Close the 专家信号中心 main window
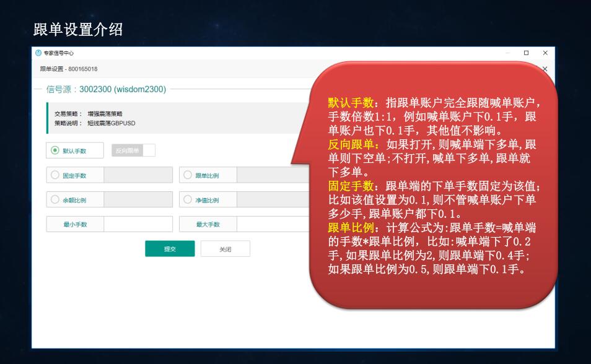This screenshot has width=591, height=364. point(545,53)
